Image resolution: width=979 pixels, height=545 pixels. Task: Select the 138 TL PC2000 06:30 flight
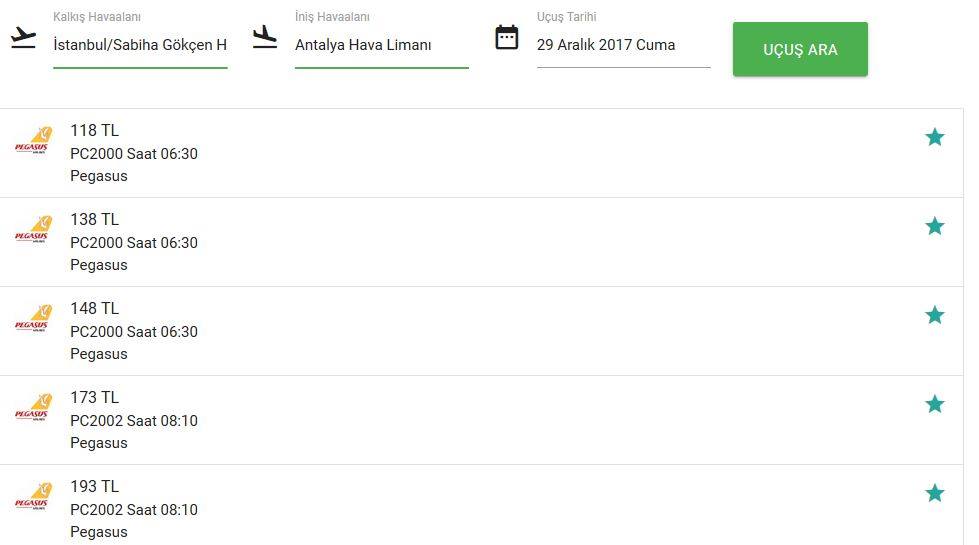pyautogui.click(x=481, y=242)
